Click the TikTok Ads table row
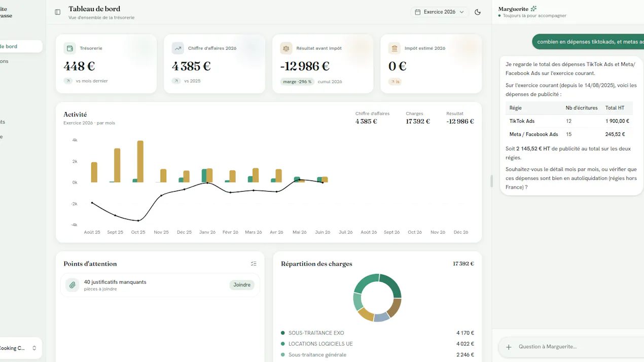The height and width of the screenshot is (362, 644). click(569, 121)
